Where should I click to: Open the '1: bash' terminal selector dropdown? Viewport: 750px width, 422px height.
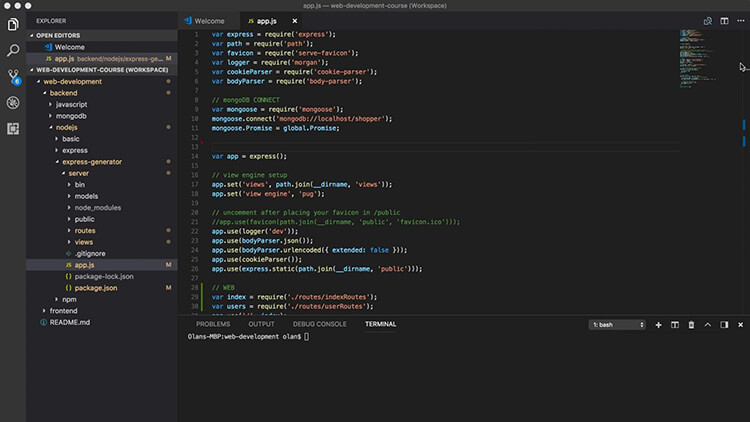click(617, 325)
